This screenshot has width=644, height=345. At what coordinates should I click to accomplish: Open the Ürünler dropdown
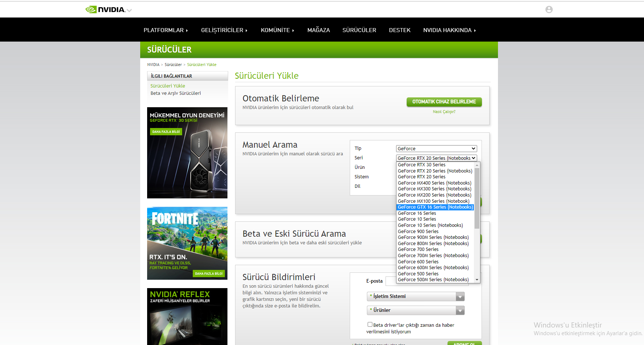click(x=415, y=310)
